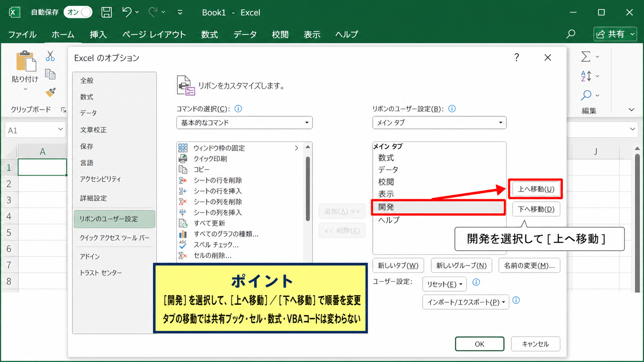The height and width of the screenshot is (362, 644).
Task: Open リボンのユーザー設定 メイン タブ dropdown
Action: [439, 123]
